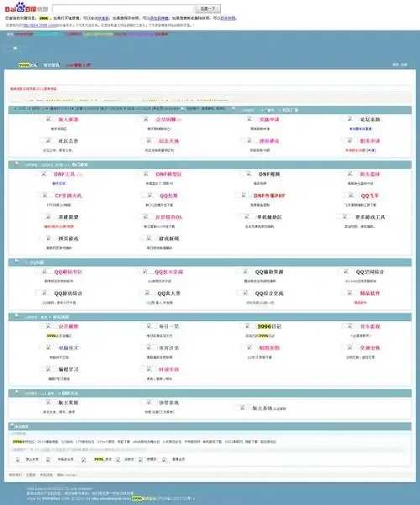Click the forum icon beside 电脑技术
The image size is (420, 505).
click(x=49, y=348)
